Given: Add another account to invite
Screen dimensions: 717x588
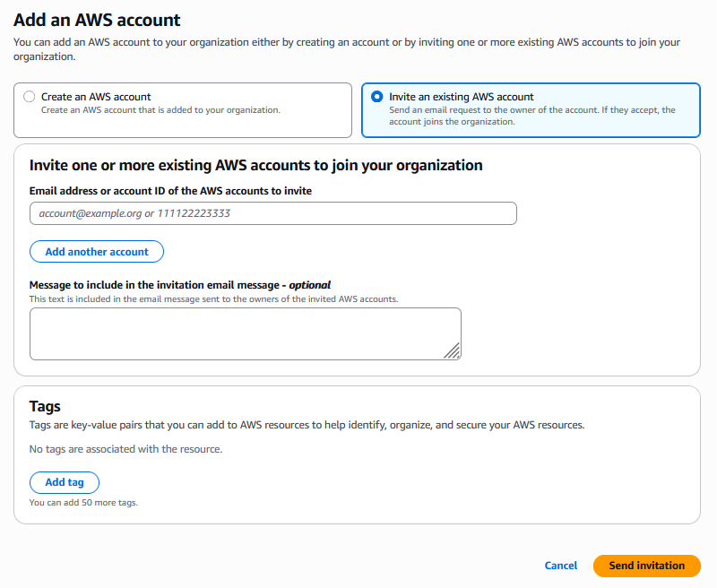Looking at the screenshot, I should [x=97, y=252].
